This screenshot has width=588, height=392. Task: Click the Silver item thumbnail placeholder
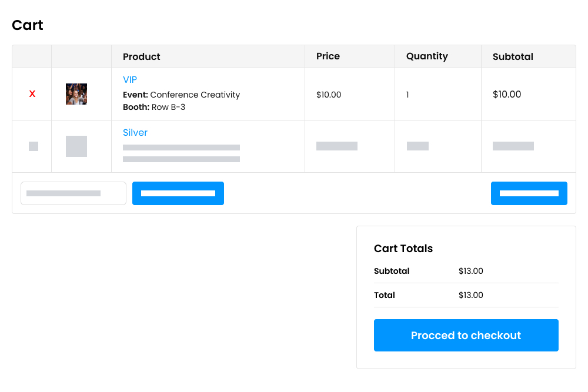pos(76,146)
